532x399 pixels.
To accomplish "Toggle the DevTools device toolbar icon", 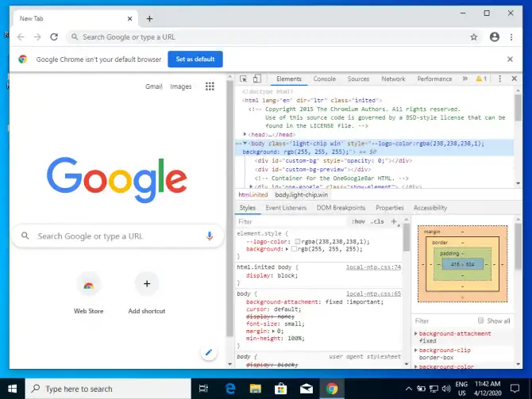I will [x=256, y=79].
